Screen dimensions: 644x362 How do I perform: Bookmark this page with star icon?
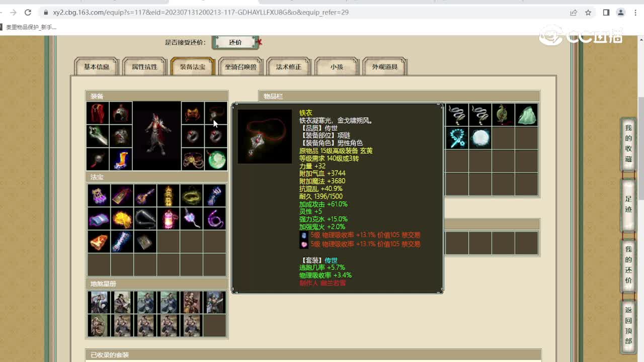click(x=588, y=12)
